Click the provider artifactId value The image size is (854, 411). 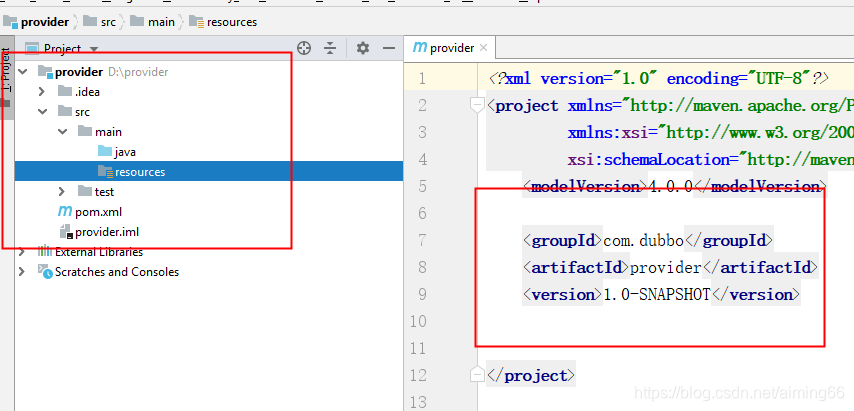click(x=666, y=267)
